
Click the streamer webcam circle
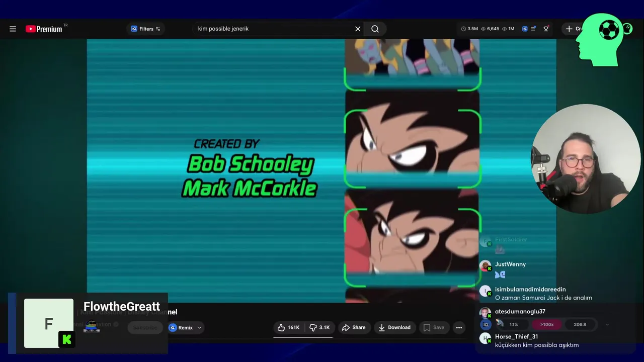[x=586, y=159]
